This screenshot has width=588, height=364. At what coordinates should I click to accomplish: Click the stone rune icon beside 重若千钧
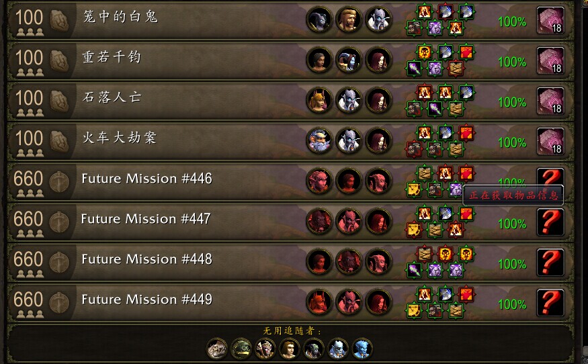pyautogui.click(x=59, y=60)
